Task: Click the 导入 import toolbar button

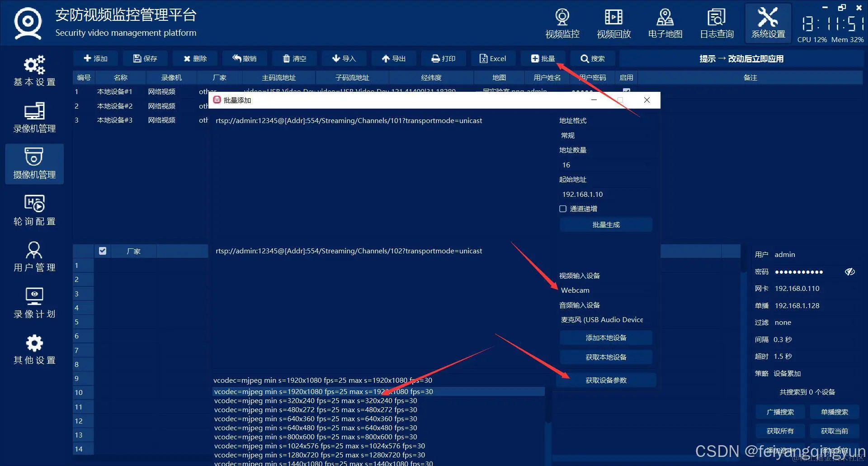Action: pos(344,58)
